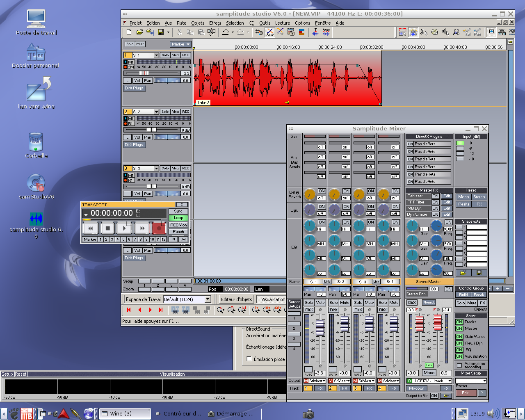Click the Undo arrow icon
Image resolution: width=525 pixels, height=420 pixels.
[225, 32]
